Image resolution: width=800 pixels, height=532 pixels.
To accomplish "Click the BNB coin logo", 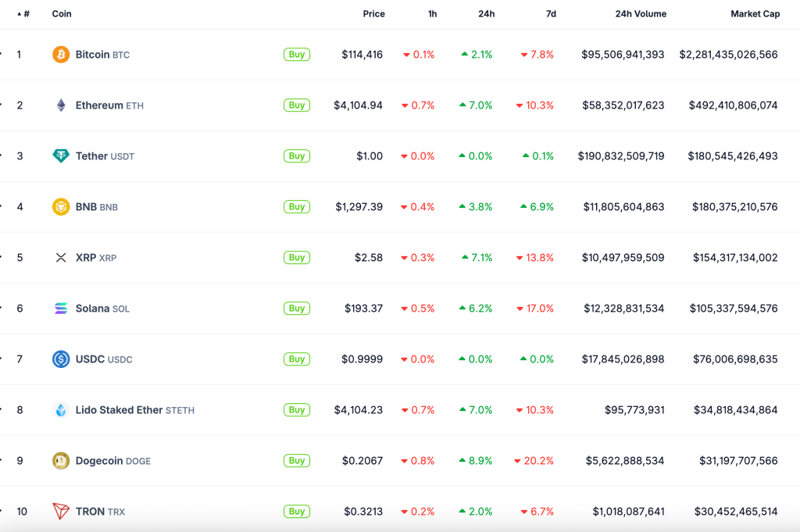I will (x=61, y=207).
